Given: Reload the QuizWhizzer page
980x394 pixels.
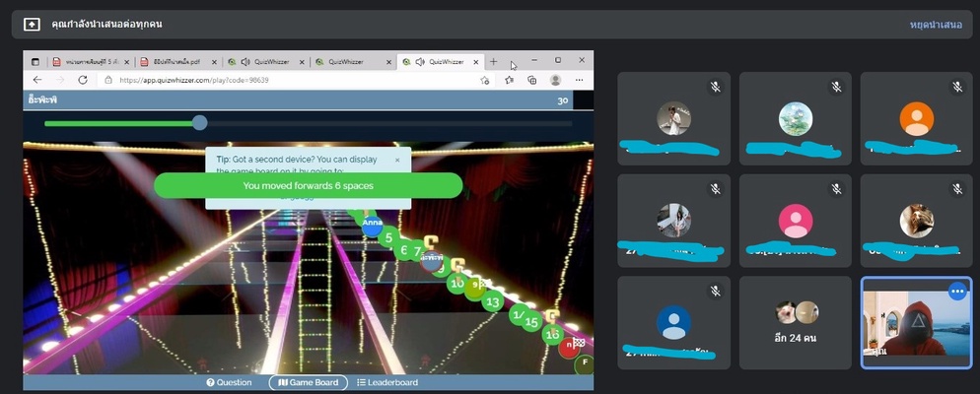Looking at the screenshot, I should 83,80.
